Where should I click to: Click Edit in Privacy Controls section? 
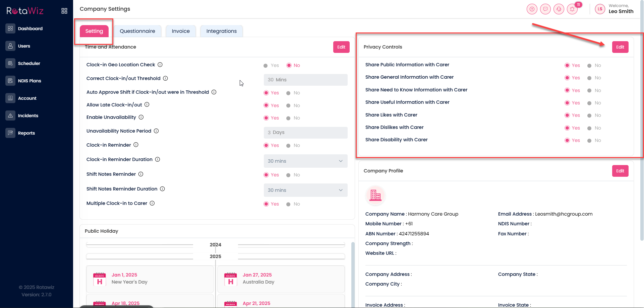[620, 47]
